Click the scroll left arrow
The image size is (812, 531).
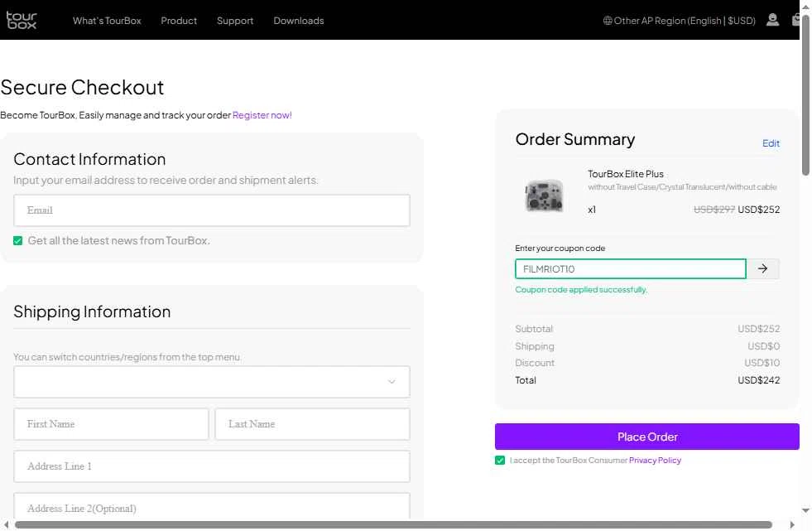(7, 524)
